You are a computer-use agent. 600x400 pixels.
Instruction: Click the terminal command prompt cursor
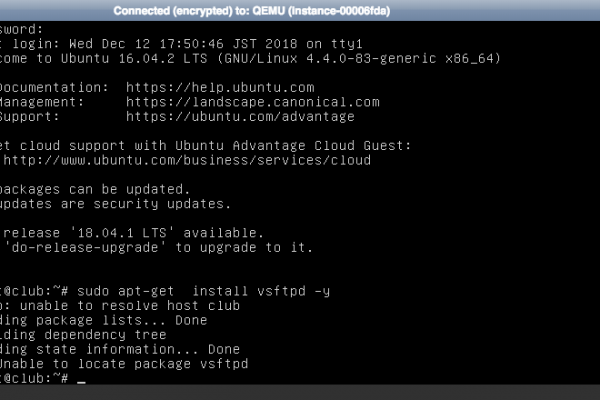(x=81, y=379)
